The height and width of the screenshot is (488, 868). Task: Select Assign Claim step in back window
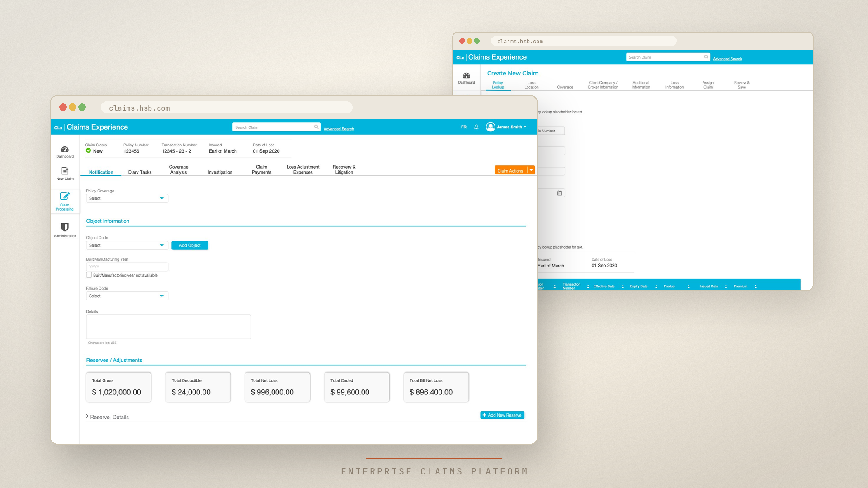pos(708,85)
